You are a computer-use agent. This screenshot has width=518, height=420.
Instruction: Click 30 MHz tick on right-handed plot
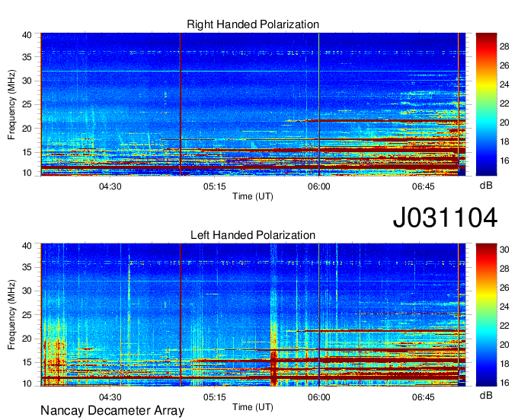click(27, 81)
